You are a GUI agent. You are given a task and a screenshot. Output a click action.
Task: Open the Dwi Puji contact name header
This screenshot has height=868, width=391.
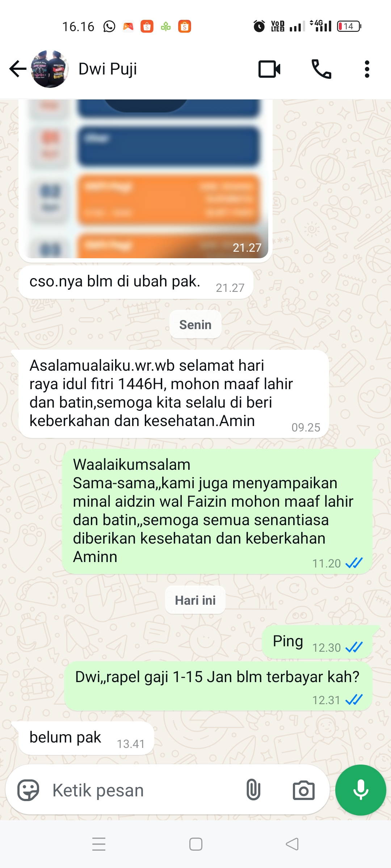click(x=108, y=69)
